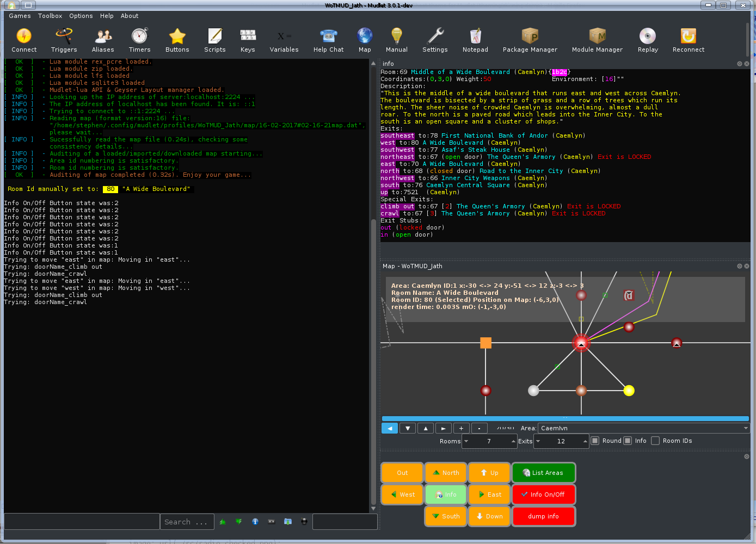Open the Module Manager
Viewport: 756px width, 544px height.
[x=597, y=41]
